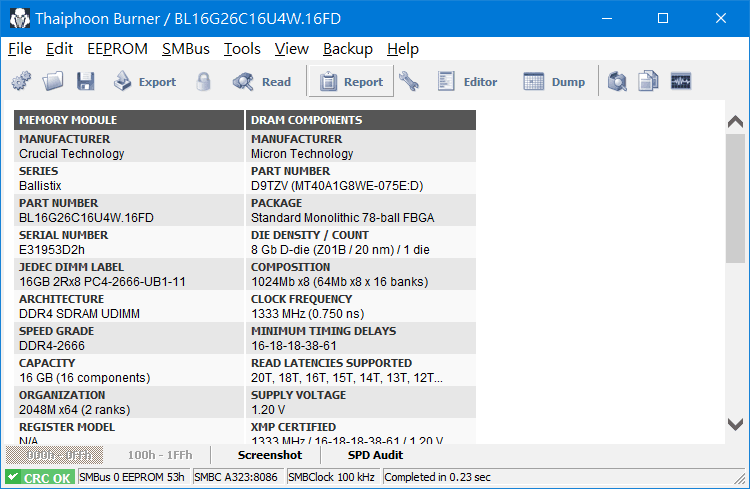Screen dimensions: 750x489
Task: Select the 16-18-18-38-61 timing delays value
Action: click(x=294, y=345)
